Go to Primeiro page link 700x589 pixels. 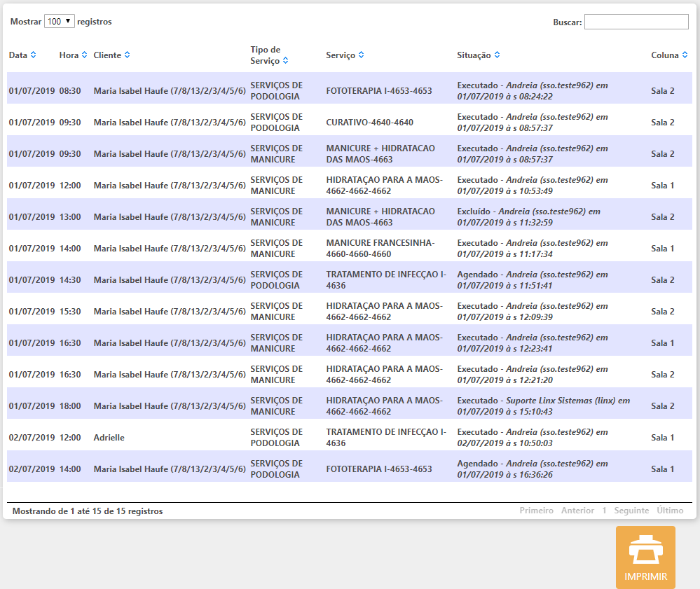(x=536, y=511)
